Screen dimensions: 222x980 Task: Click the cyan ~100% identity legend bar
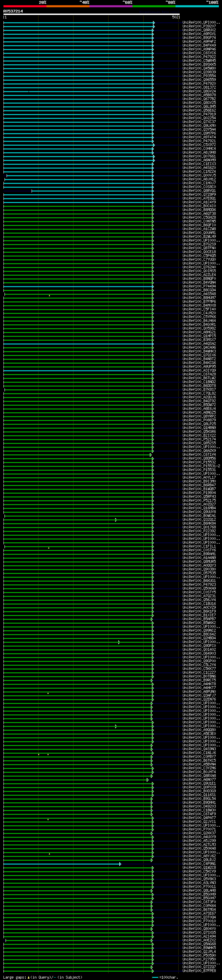pyautogui.click(x=197, y=6)
